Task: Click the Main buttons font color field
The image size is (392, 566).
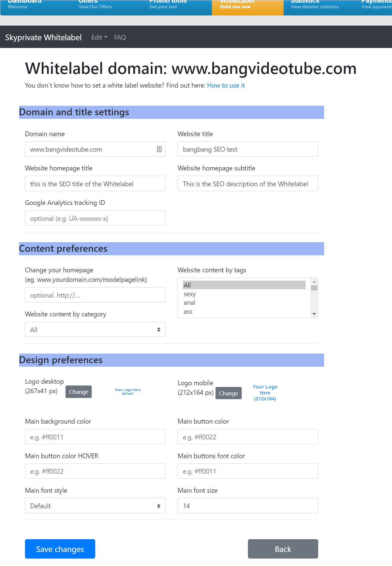Action: coord(248,471)
